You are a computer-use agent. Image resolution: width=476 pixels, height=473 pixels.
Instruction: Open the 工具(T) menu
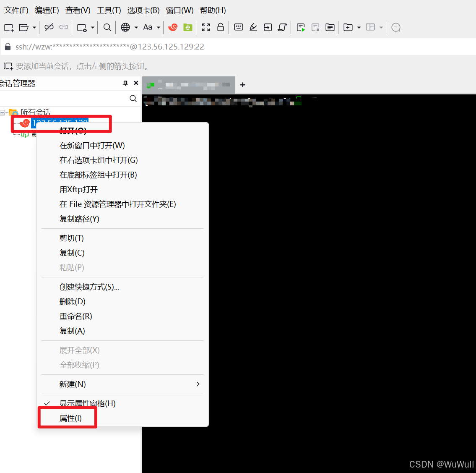pos(109,10)
